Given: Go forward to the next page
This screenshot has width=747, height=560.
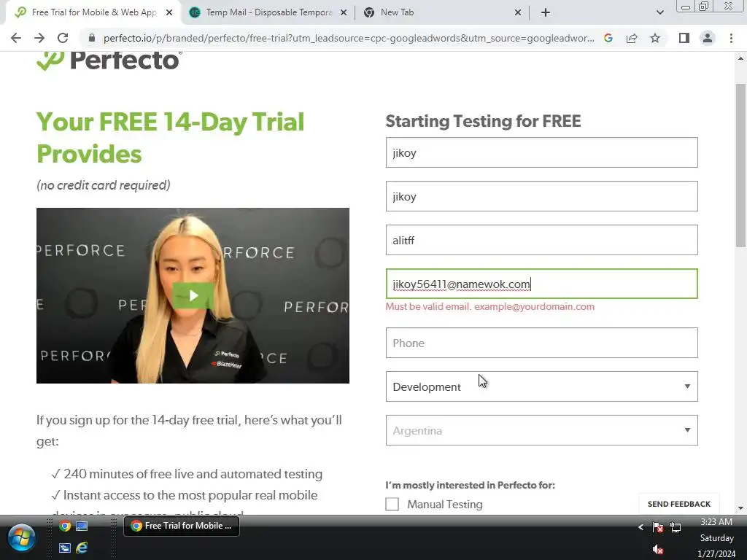Looking at the screenshot, I should (x=39, y=38).
